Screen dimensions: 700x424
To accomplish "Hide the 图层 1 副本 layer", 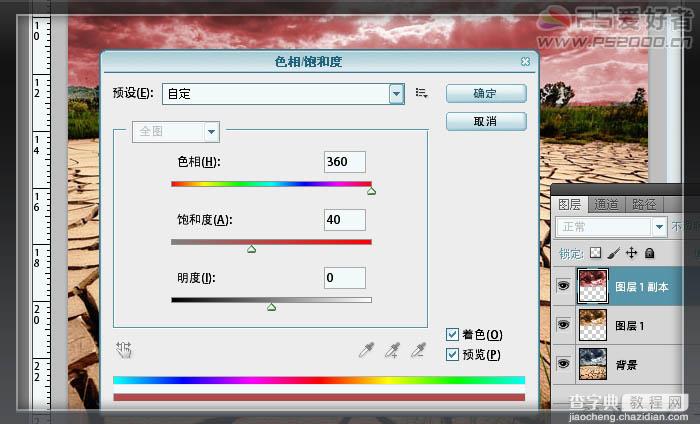I will (563, 286).
